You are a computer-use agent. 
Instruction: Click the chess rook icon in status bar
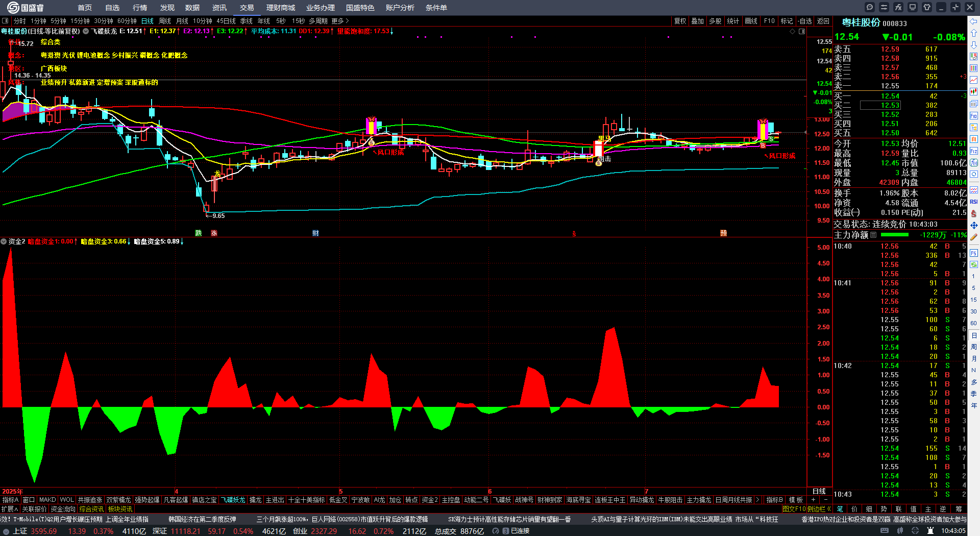(x=930, y=531)
